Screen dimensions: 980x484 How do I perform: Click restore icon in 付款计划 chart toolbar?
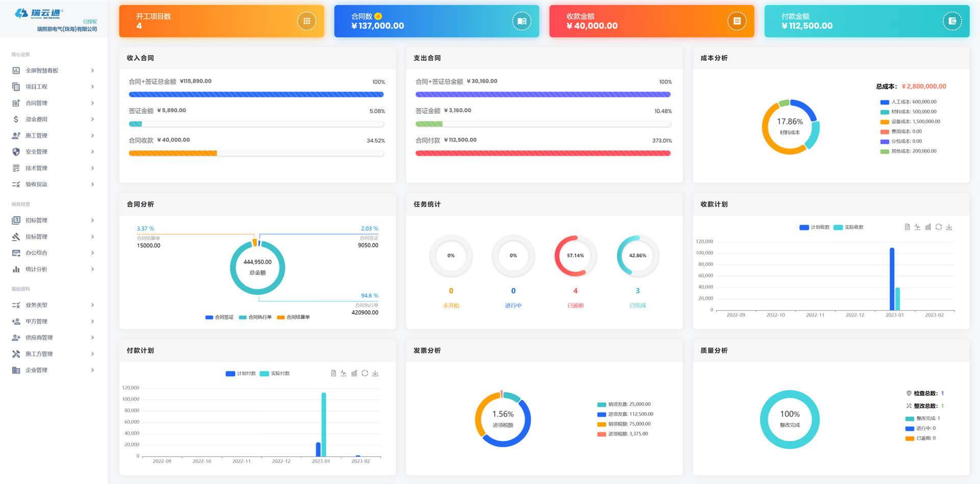(364, 373)
